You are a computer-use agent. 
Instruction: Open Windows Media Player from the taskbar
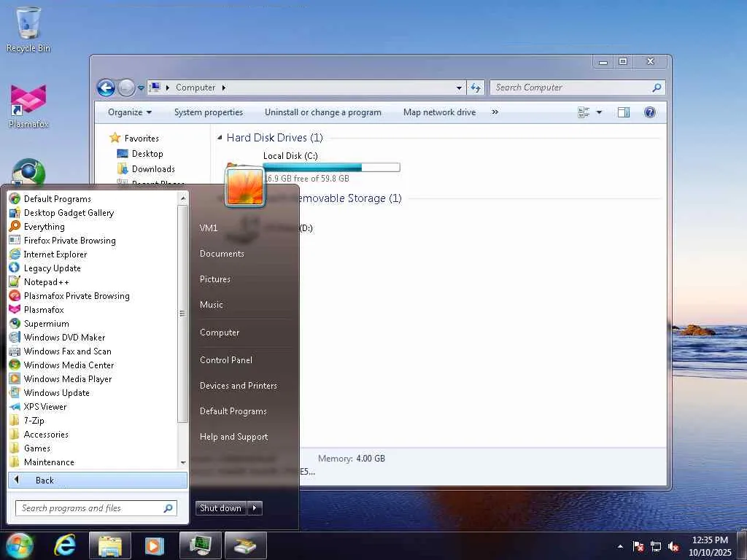pos(154,545)
